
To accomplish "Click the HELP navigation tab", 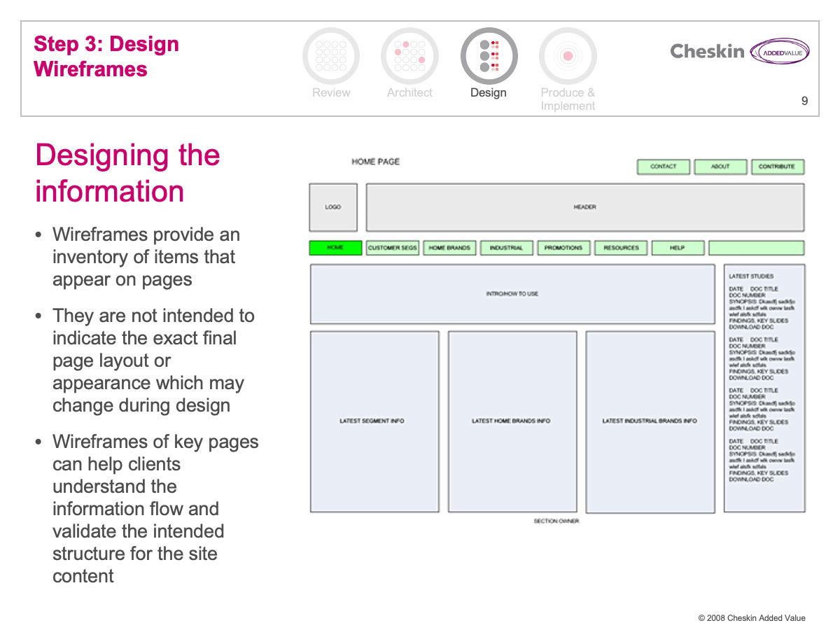I will pyautogui.click(x=677, y=248).
